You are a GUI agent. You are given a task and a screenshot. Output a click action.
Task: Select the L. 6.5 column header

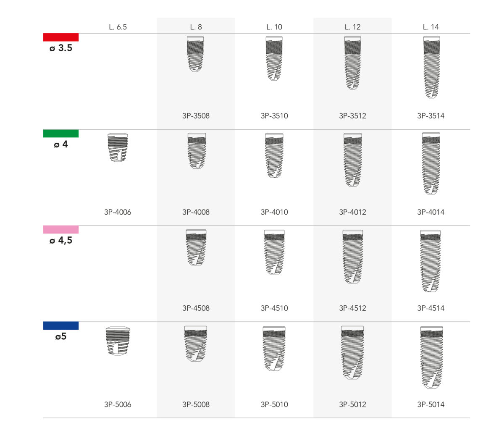pos(118,27)
